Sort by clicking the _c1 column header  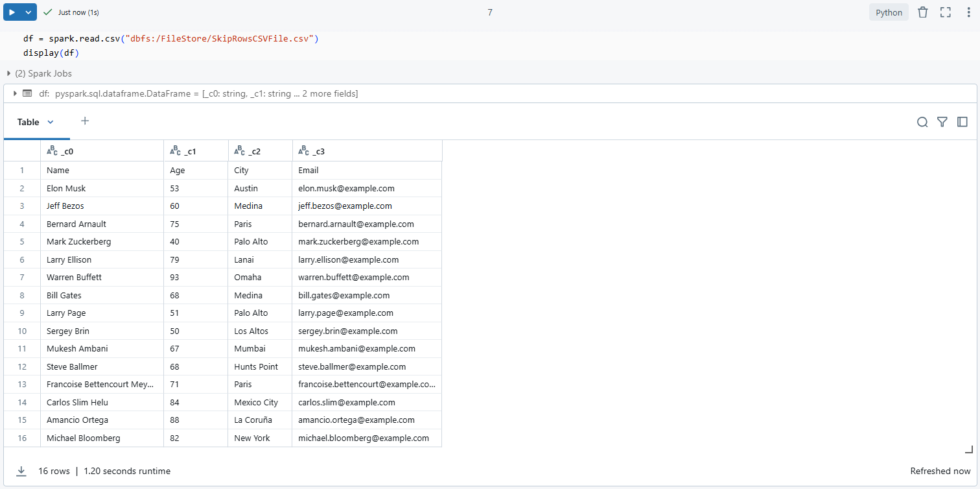194,150
